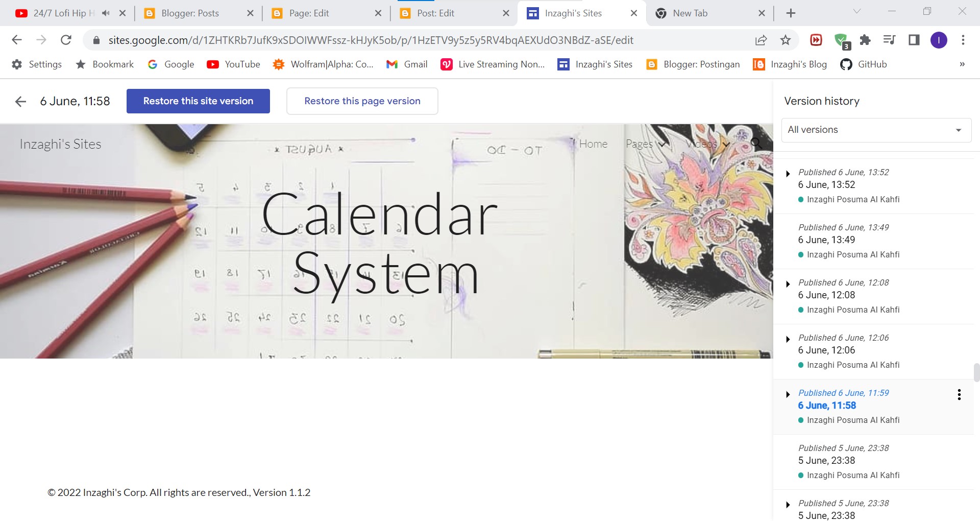Select the 6 June, 13:52 version entry
The height and width of the screenshot is (521, 980).
pyautogui.click(x=874, y=186)
